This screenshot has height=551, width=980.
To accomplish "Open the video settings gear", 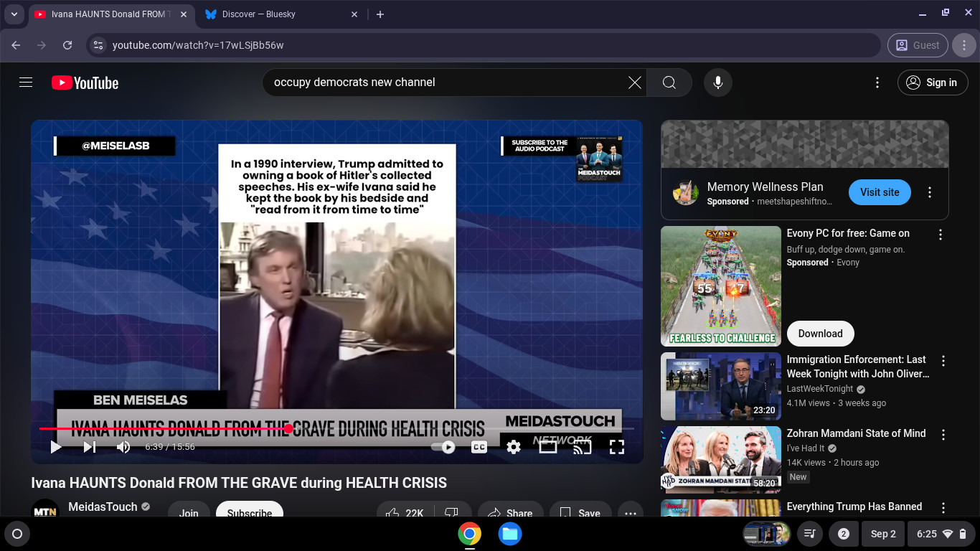I will [x=513, y=447].
